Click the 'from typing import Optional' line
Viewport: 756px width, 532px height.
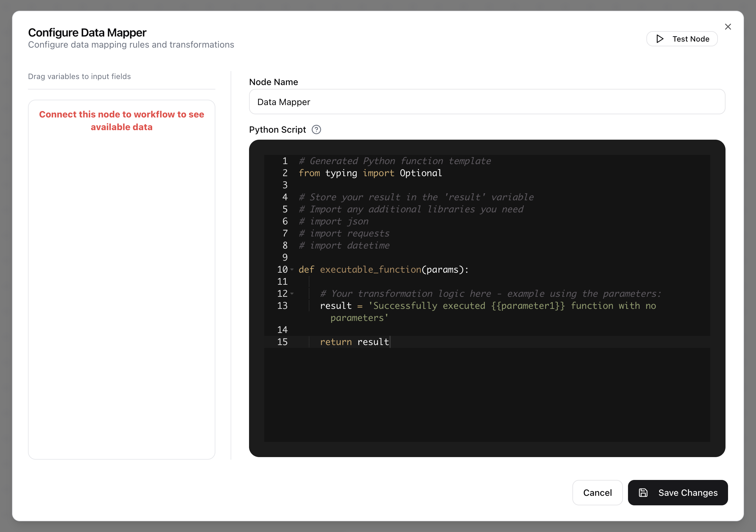(x=370, y=173)
